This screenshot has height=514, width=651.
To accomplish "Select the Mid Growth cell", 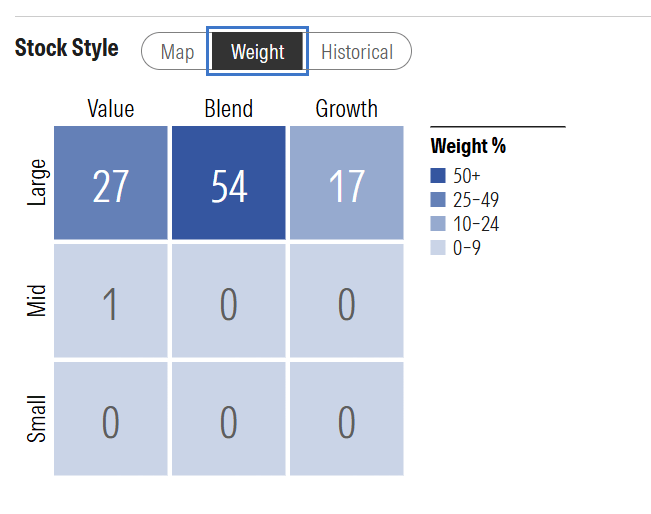I will [346, 302].
